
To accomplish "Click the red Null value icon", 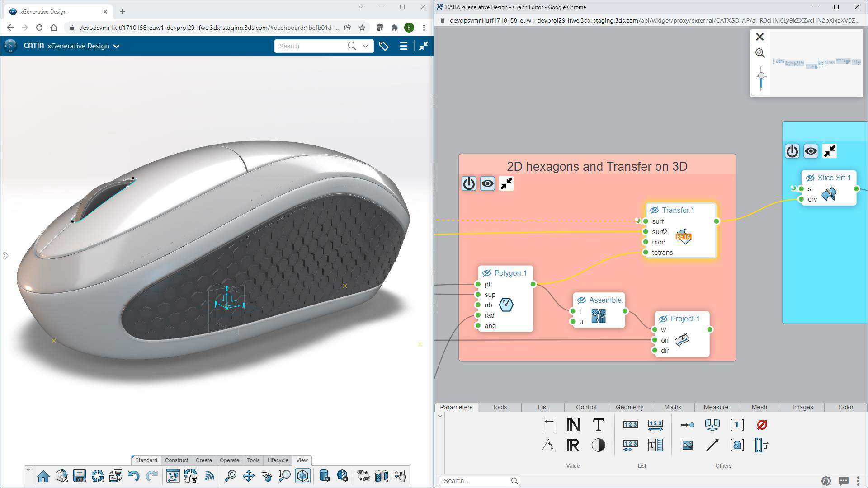I will click(x=762, y=424).
